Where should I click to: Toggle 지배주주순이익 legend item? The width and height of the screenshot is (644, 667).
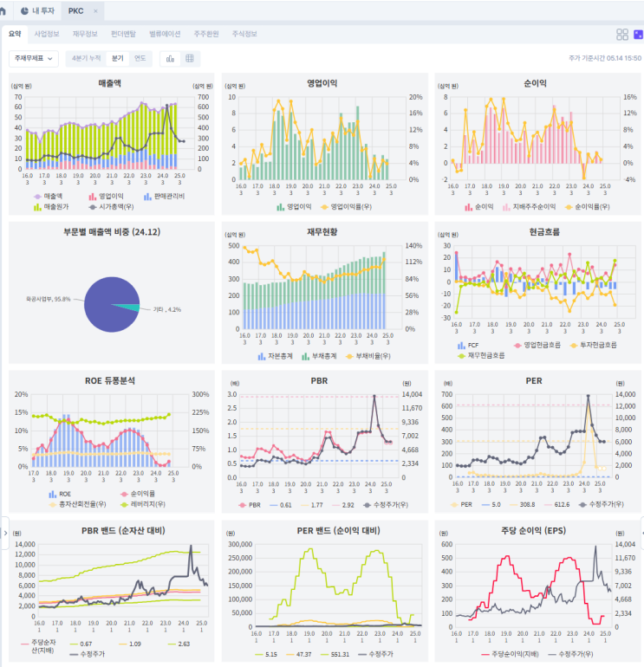click(529, 207)
